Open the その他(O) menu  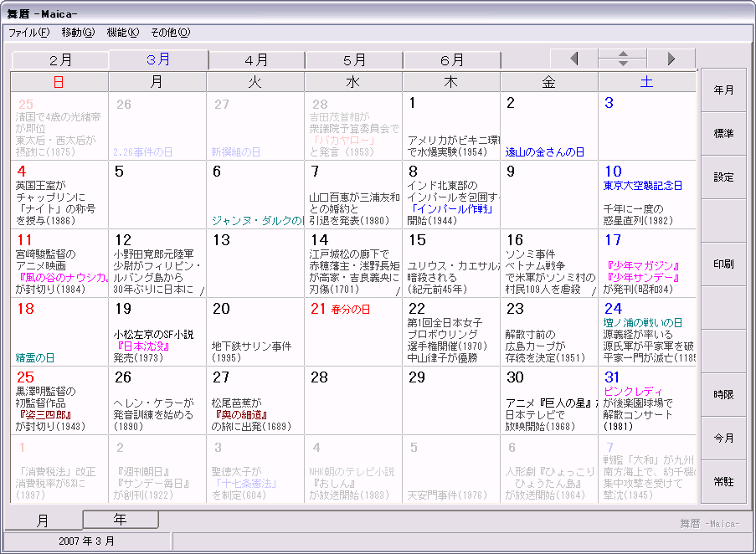171,33
